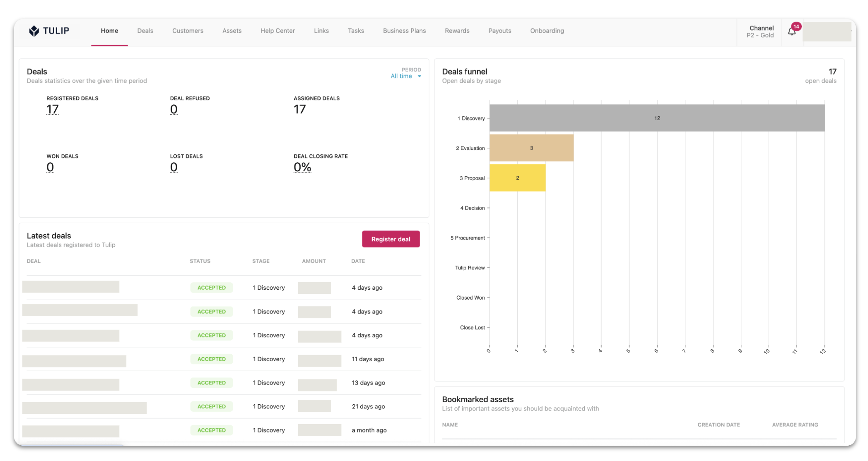Click the first ACCEPTED status badge
The width and height of the screenshot is (868, 461).
(x=211, y=288)
